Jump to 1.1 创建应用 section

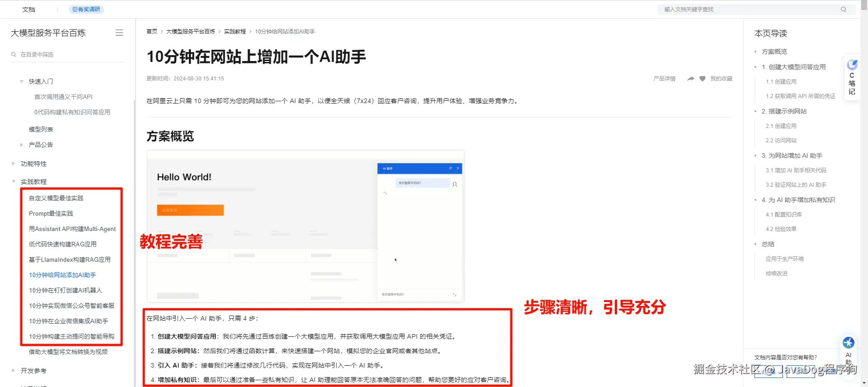[x=781, y=82]
